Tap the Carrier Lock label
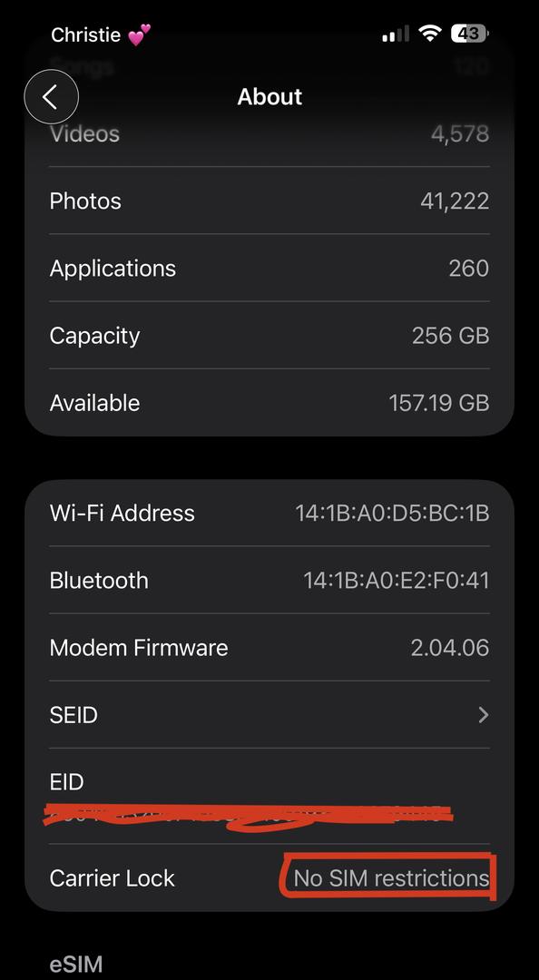This screenshot has height=980, width=539. (x=112, y=878)
